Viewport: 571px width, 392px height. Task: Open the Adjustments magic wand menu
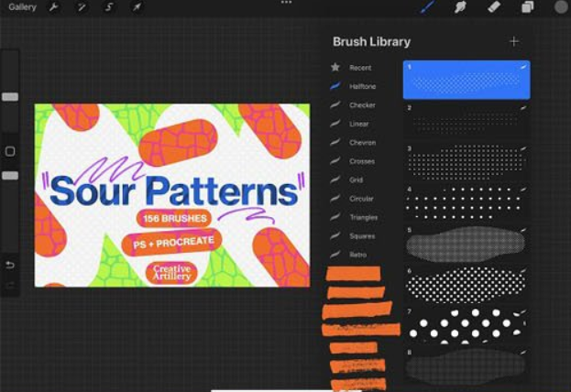(x=82, y=7)
